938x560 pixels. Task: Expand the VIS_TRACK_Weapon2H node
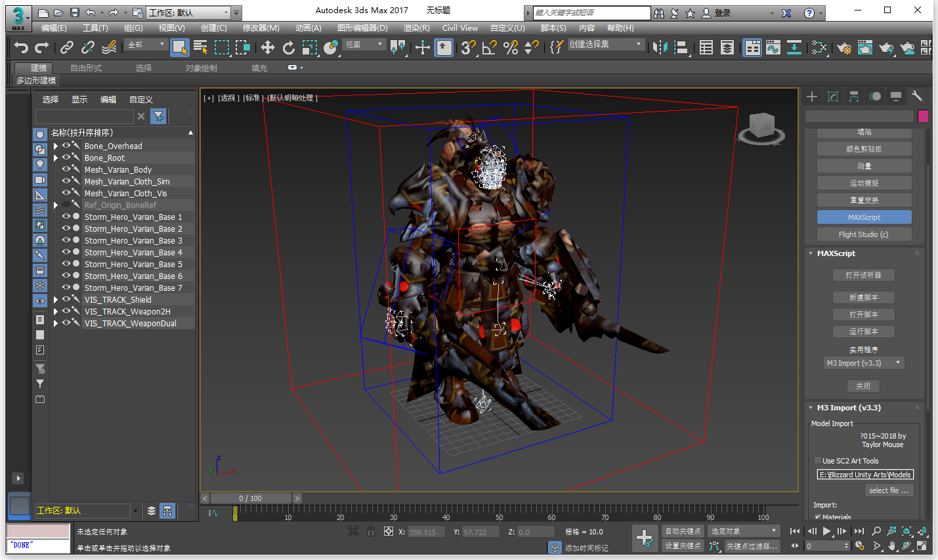(56, 311)
